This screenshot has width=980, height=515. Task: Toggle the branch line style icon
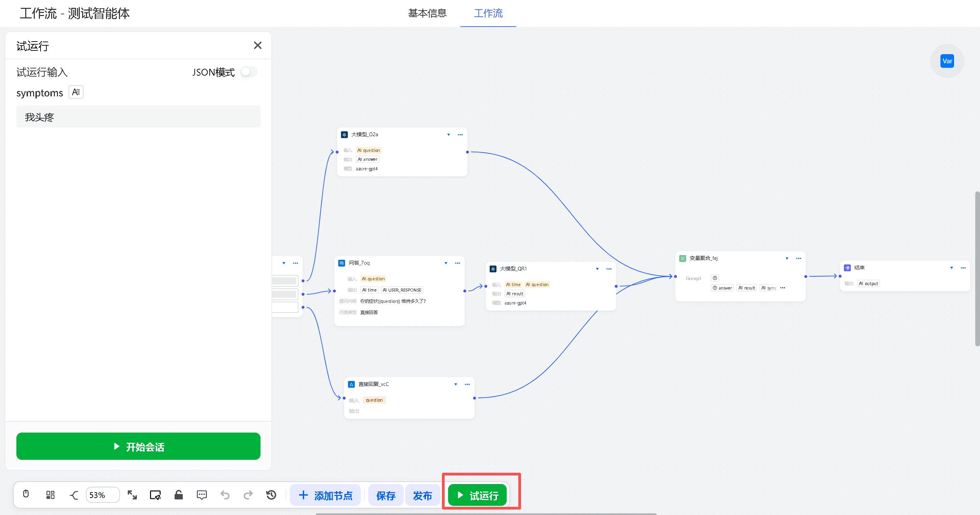[x=74, y=495]
